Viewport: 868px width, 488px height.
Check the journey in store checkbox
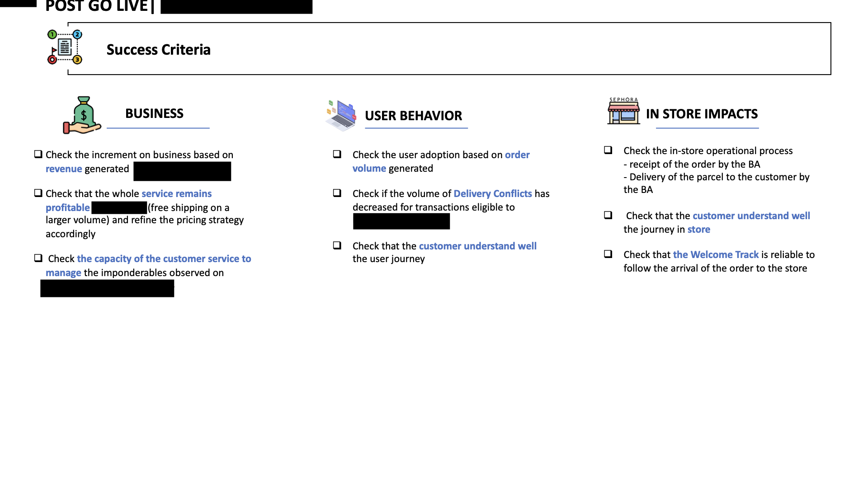[x=608, y=215]
